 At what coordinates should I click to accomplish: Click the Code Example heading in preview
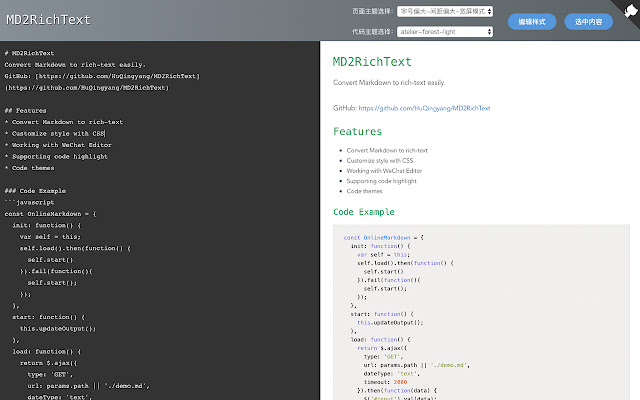(x=364, y=212)
